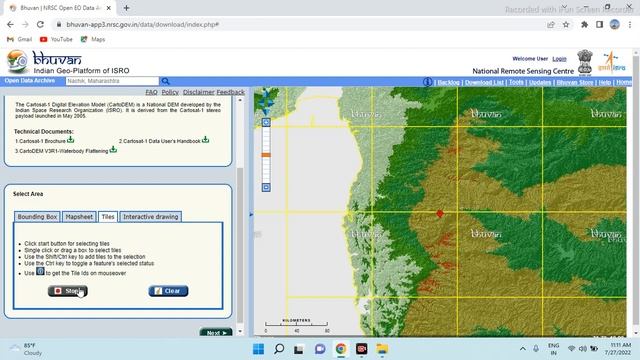
Task: Open a new browser tab
Action: 127,8
